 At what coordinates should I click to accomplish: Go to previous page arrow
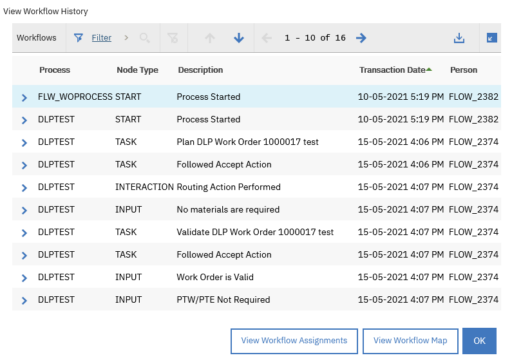[267, 38]
